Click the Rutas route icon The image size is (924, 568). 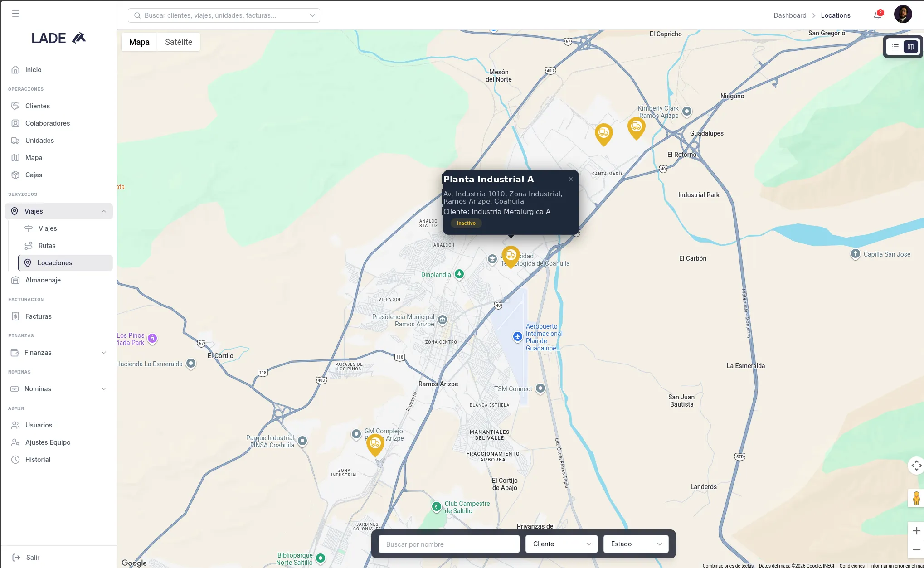tap(29, 246)
